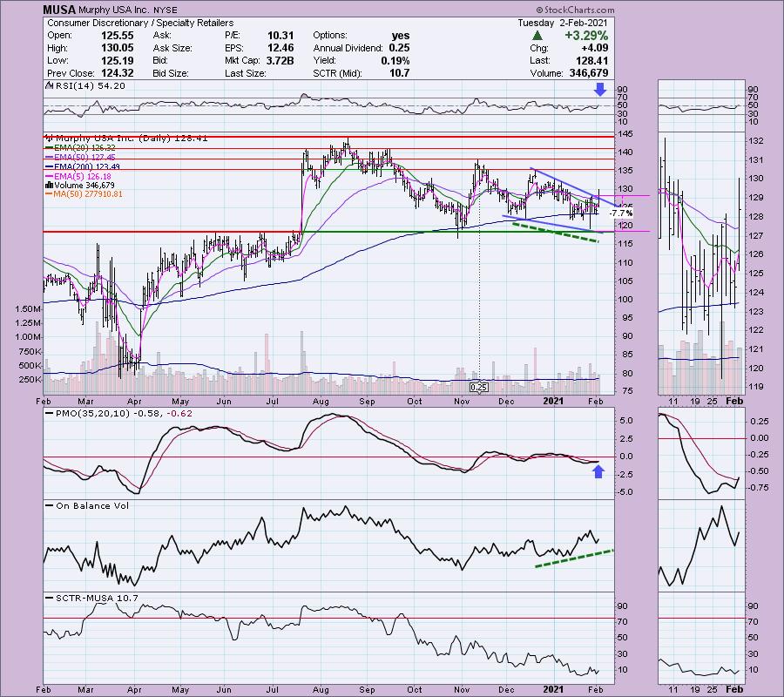Click the SCTR (Mid) value 10.7 in header
The image size is (784, 697).
click(x=400, y=73)
